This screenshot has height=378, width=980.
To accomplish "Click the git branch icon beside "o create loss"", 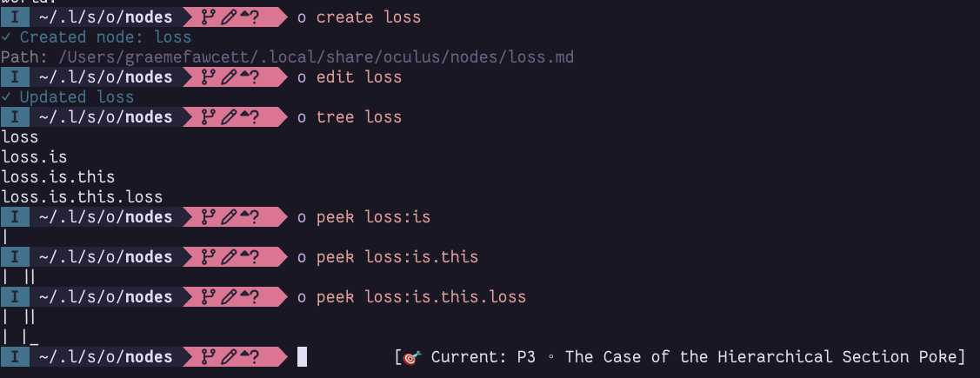I will tap(209, 17).
